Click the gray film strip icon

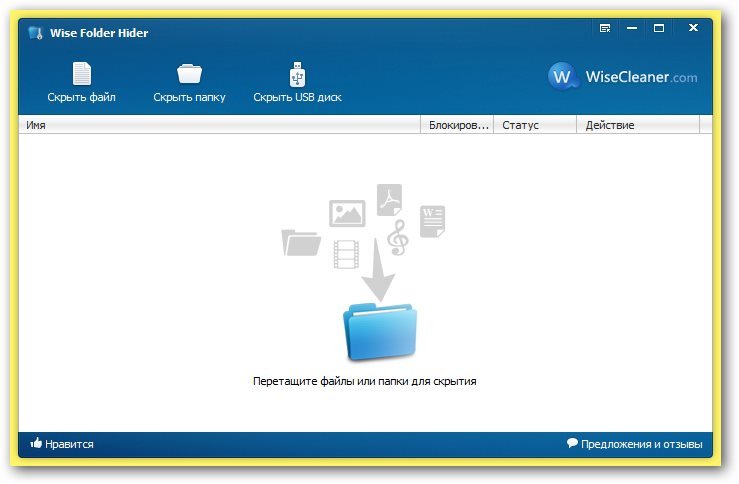click(347, 254)
